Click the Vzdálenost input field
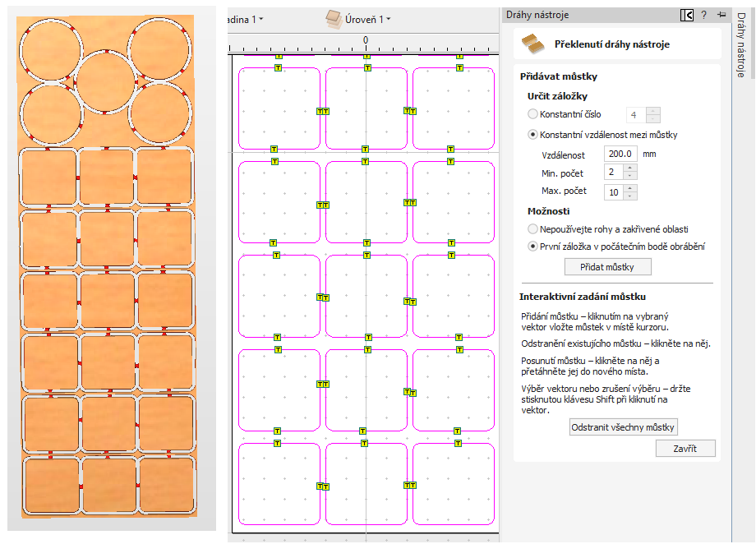Viewport: 756px width, 544px height. click(621, 154)
